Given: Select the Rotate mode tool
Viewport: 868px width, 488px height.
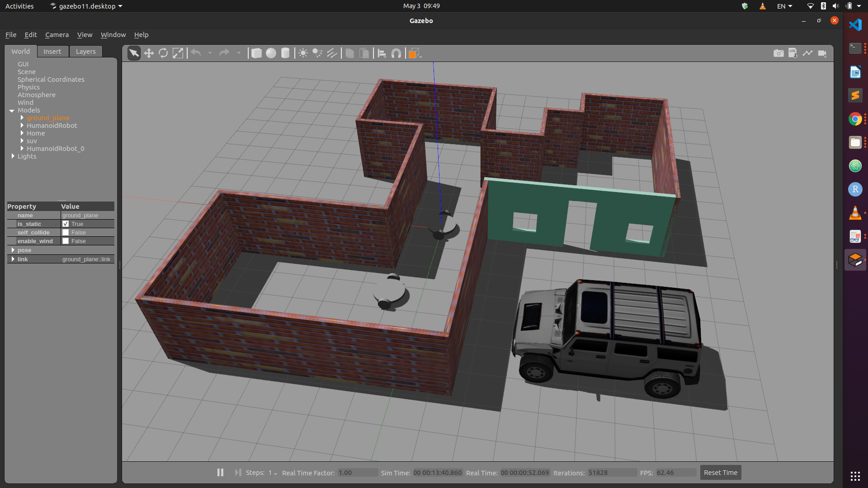Looking at the screenshot, I should (x=163, y=53).
